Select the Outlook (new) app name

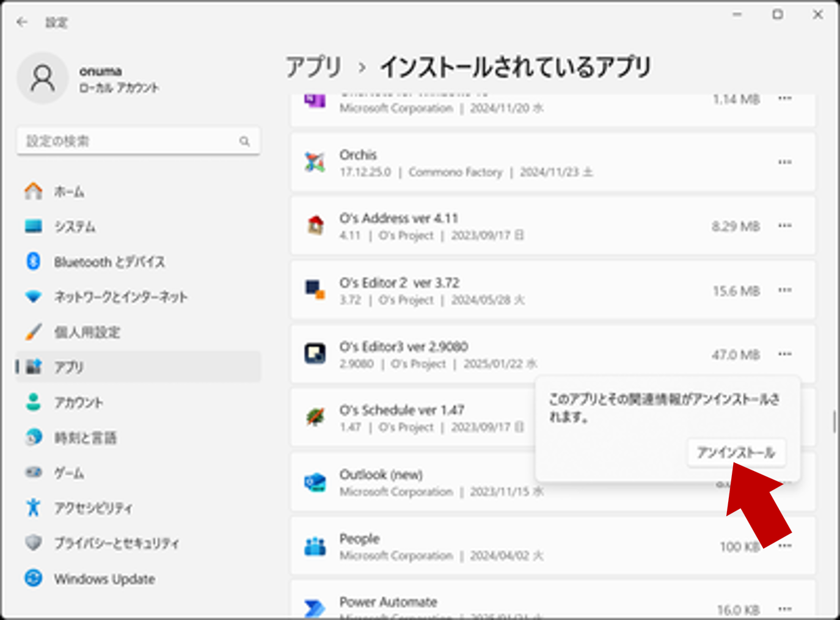(x=381, y=475)
